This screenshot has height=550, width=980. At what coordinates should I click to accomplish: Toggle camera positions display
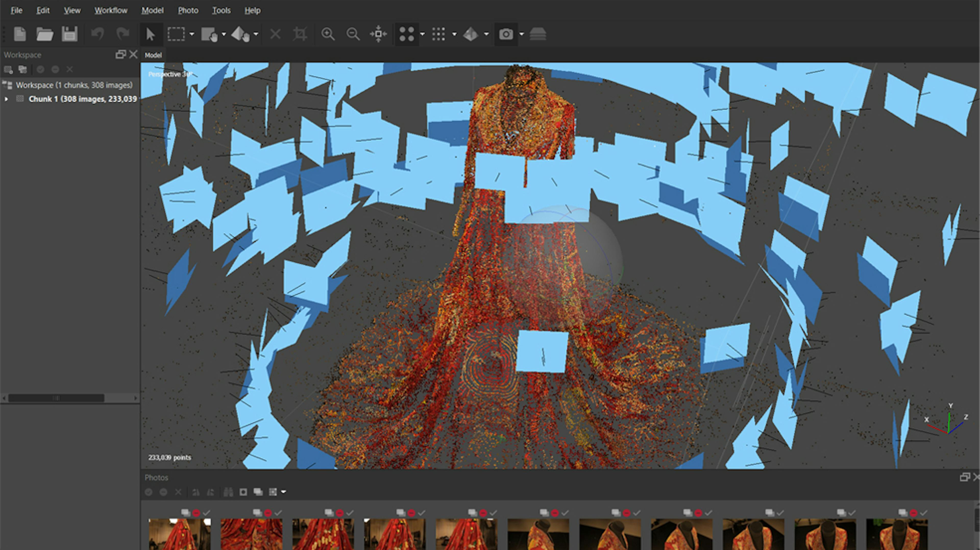[506, 34]
